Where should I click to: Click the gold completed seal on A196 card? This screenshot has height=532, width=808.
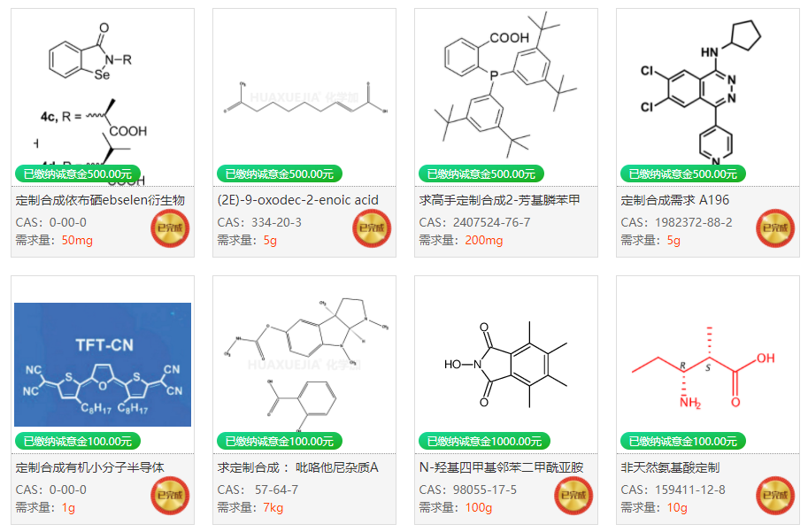tap(775, 228)
